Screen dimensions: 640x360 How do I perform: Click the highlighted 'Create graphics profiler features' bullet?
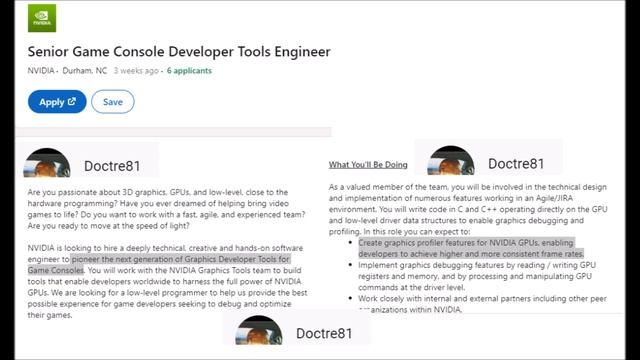(471, 248)
